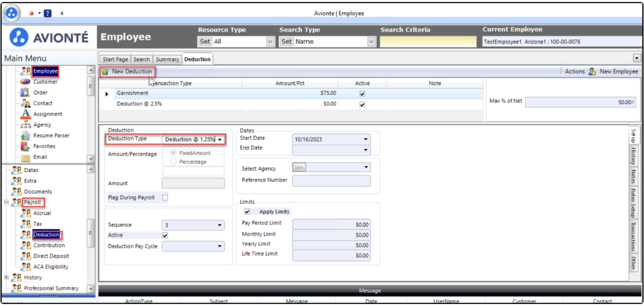The width and height of the screenshot is (644, 305).
Task: Open the Search Type Name dropdown
Action: tap(372, 42)
